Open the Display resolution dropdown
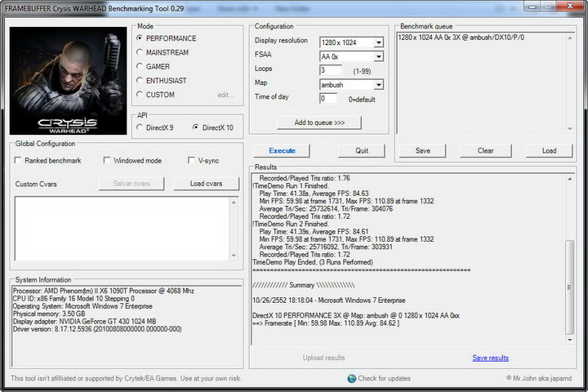Viewport: 588px width, 392px height. 378,42
